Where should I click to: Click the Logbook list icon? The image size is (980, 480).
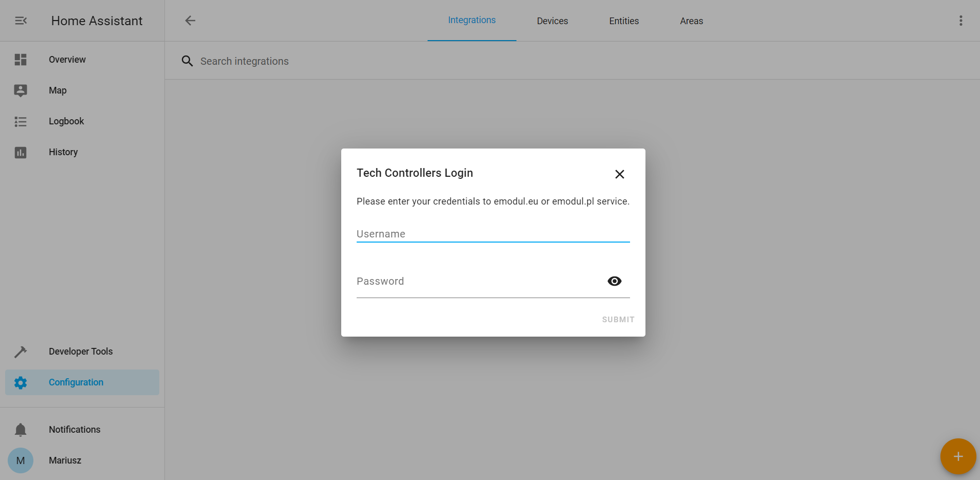coord(21,121)
